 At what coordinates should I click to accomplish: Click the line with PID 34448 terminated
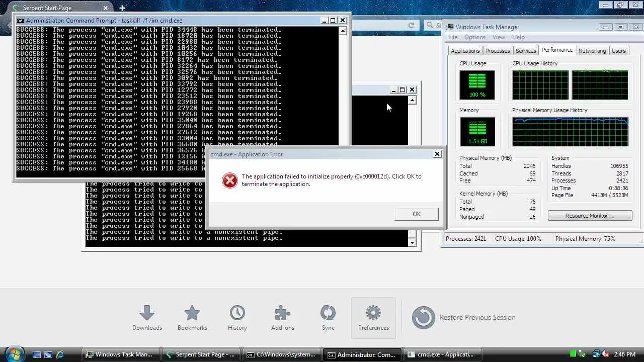pyautogui.click(x=149, y=30)
